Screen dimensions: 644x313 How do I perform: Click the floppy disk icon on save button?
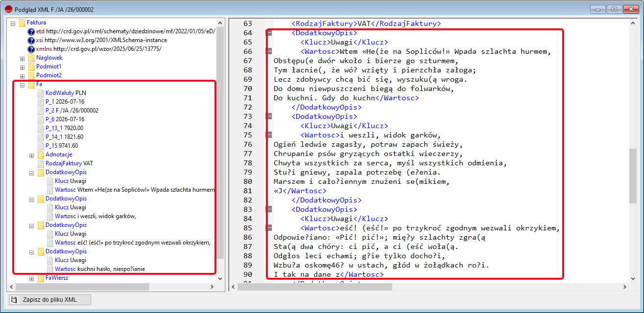click(15, 299)
